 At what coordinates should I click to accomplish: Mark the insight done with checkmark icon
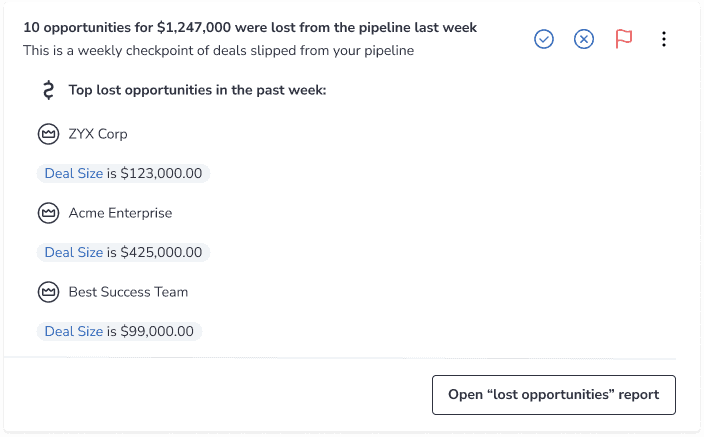tap(544, 39)
